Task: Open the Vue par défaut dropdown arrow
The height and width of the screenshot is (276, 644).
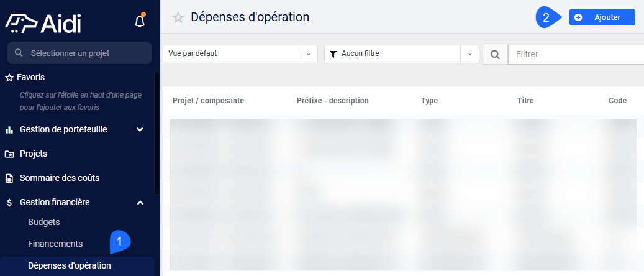Action: [308, 54]
